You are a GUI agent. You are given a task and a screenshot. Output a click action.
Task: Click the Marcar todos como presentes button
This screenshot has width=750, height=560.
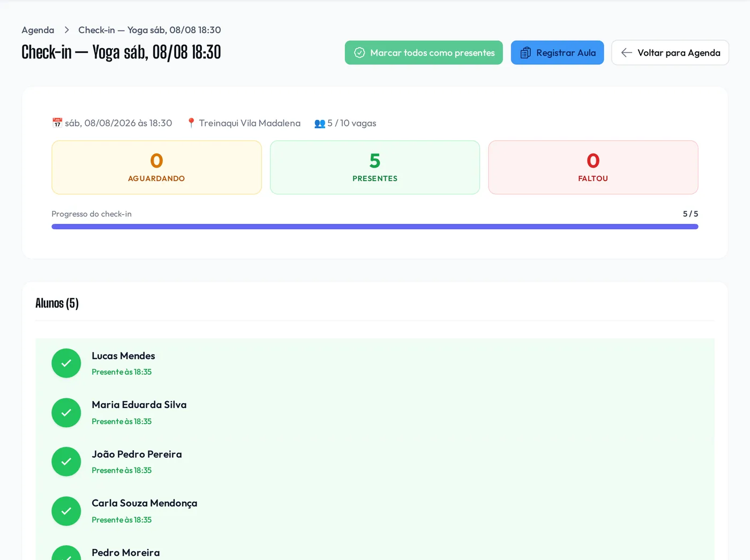(x=424, y=52)
